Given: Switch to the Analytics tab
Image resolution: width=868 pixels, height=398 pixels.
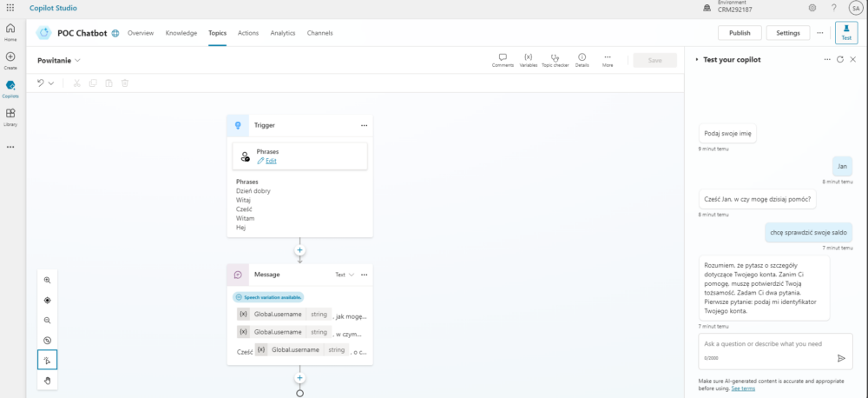Looking at the screenshot, I should pos(283,33).
